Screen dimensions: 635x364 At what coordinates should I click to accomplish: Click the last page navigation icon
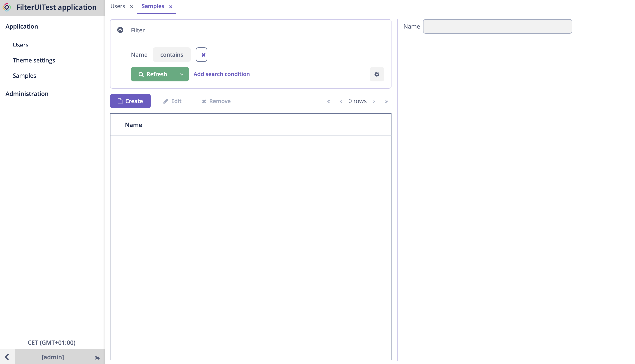pos(386,101)
